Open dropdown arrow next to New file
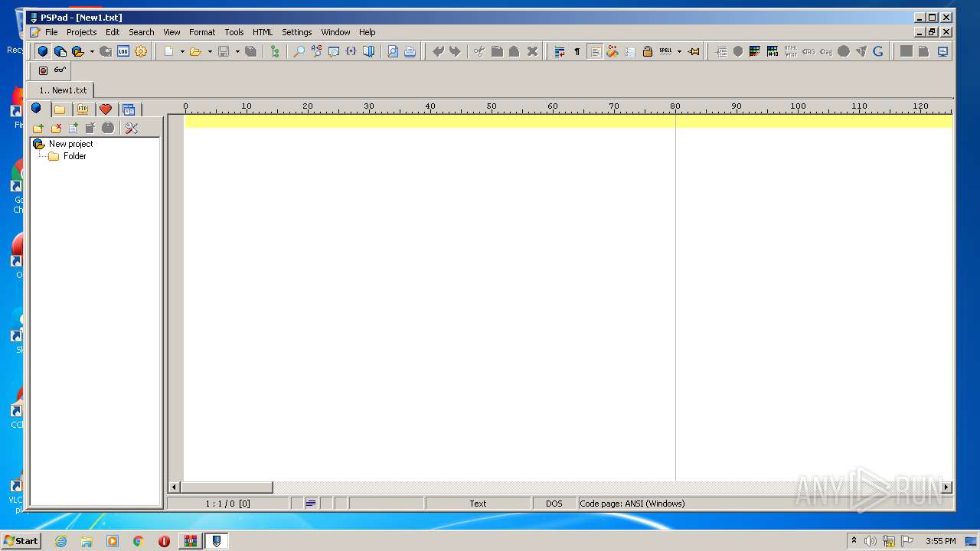 tap(182, 51)
